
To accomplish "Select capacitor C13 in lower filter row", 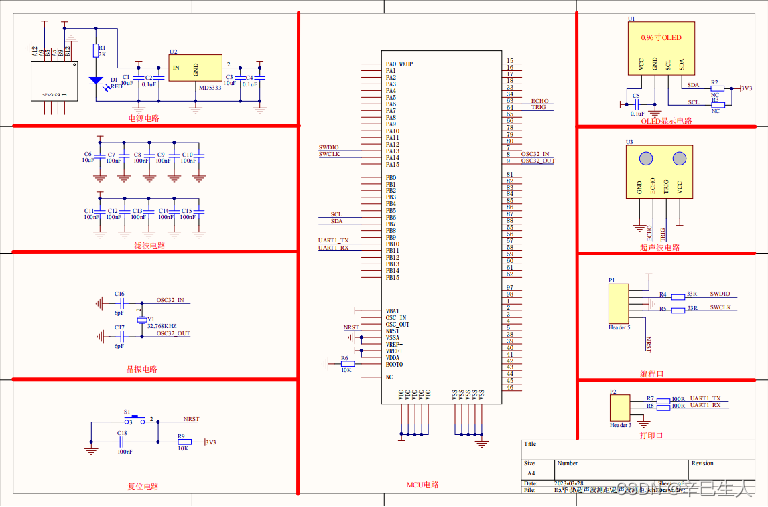I will click(149, 212).
